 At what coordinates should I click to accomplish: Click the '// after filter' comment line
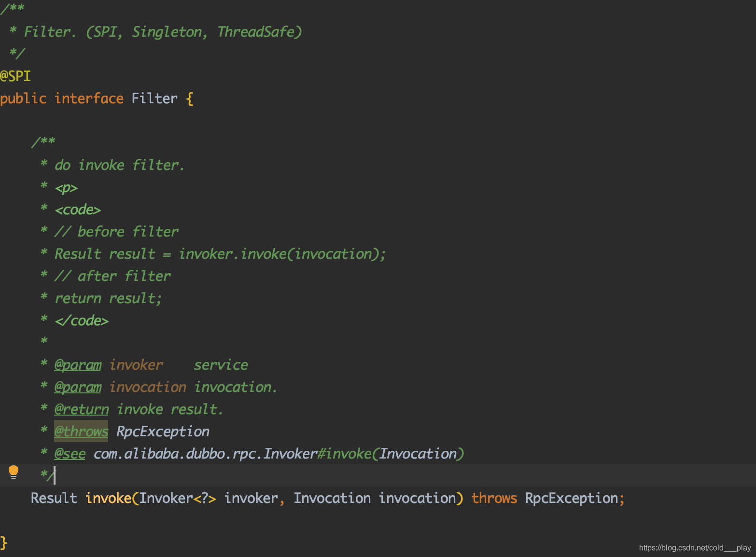tap(112, 276)
